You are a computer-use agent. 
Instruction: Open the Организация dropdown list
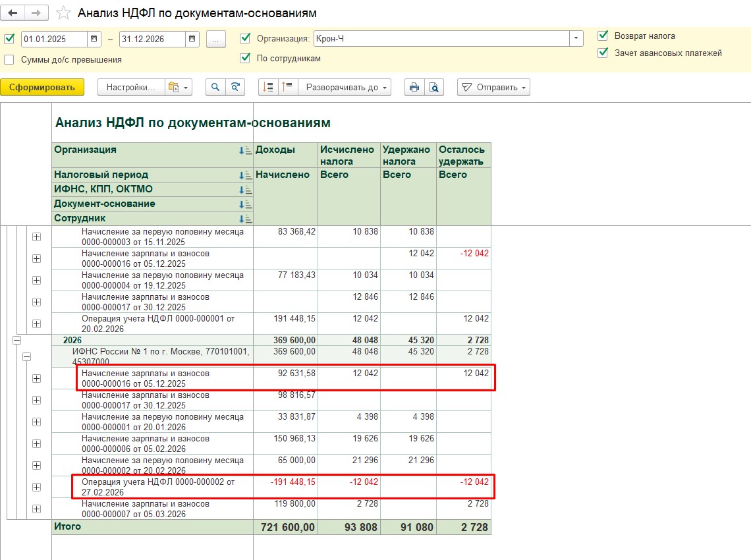tap(577, 39)
